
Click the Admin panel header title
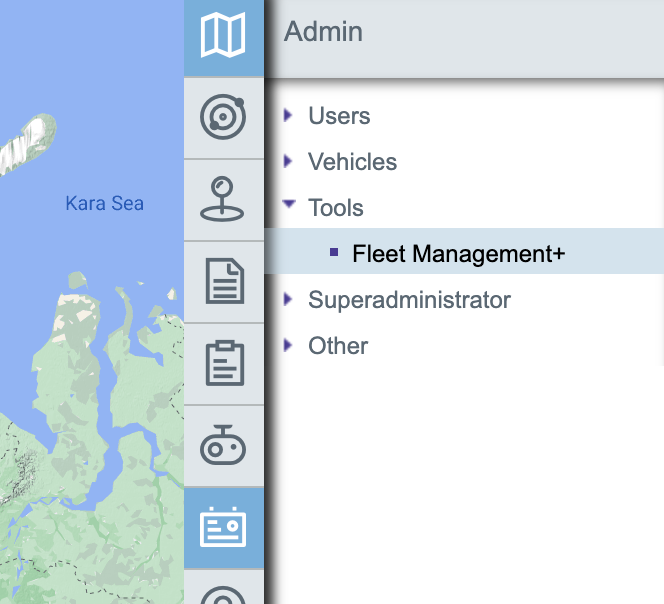tap(323, 31)
